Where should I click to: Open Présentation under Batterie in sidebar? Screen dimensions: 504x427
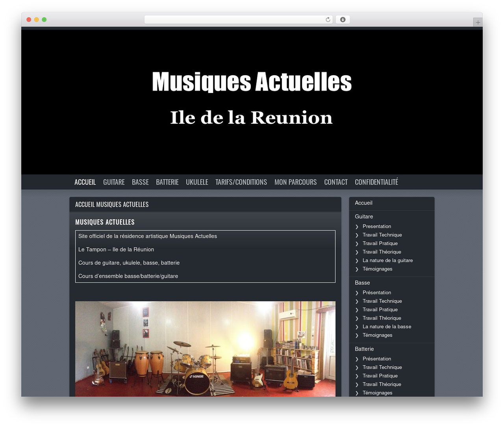pyautogui.click(x=377, y=359)
